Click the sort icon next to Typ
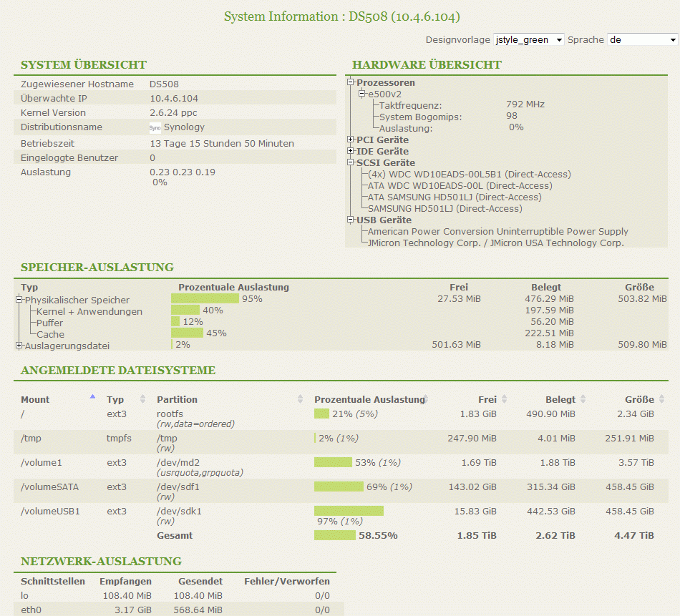 click(142, 399)
